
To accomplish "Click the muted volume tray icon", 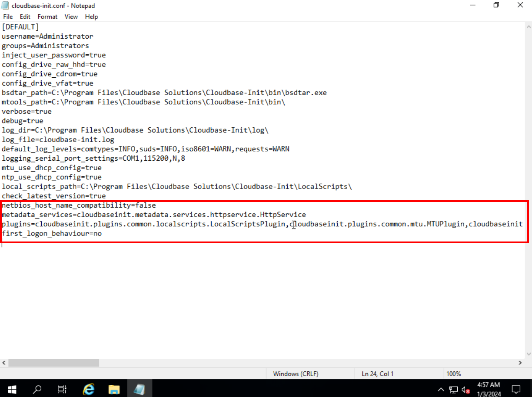I will pos(466,389).
